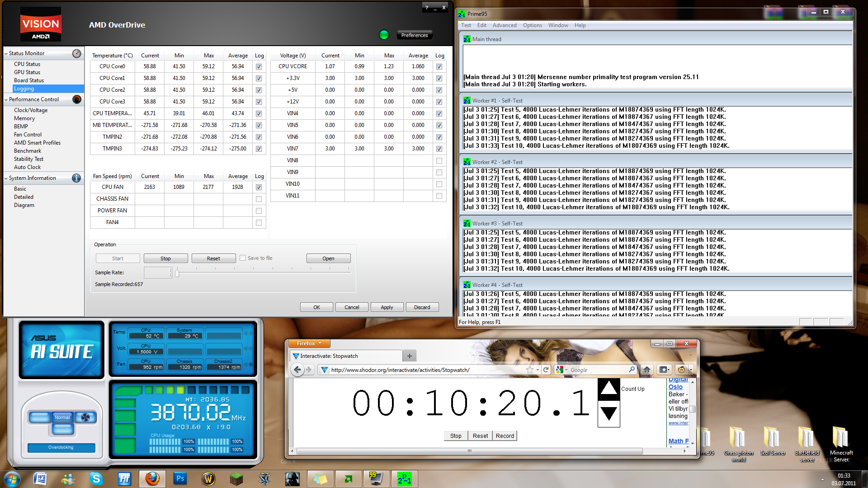Screen dimensions: 868x488
Task: Click the System Information info icon
Action: [x=76, y=178]
